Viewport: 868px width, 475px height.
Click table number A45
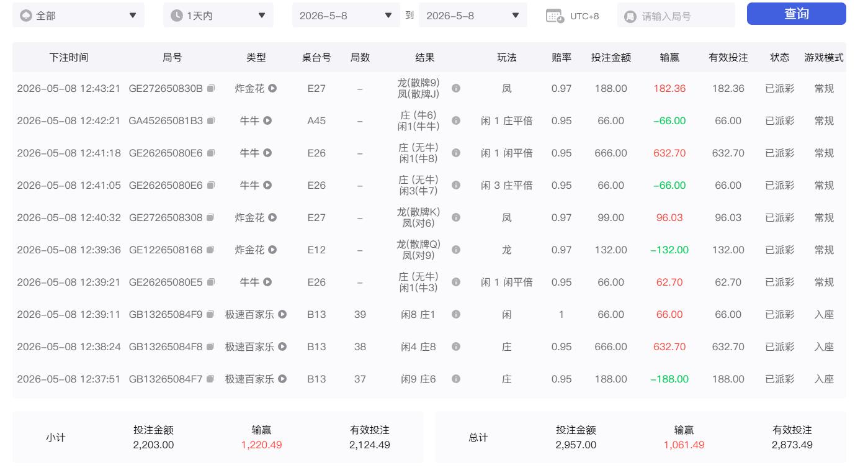(316, 121)
